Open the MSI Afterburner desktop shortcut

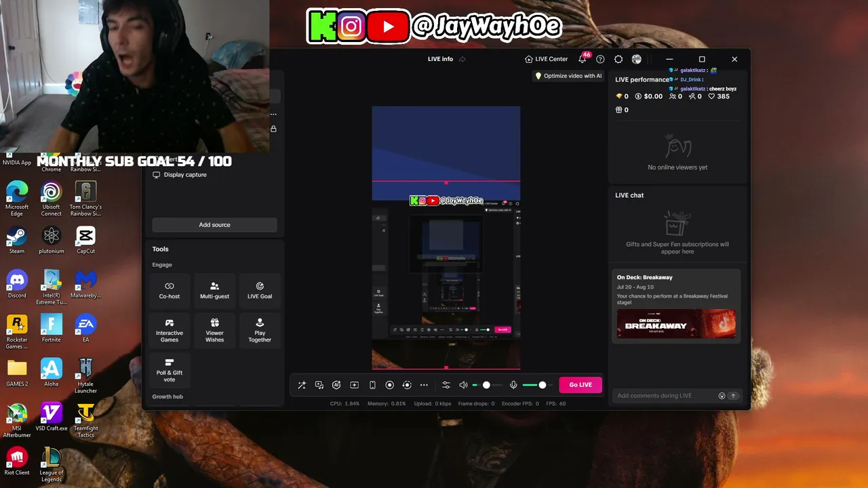(17, 420)
